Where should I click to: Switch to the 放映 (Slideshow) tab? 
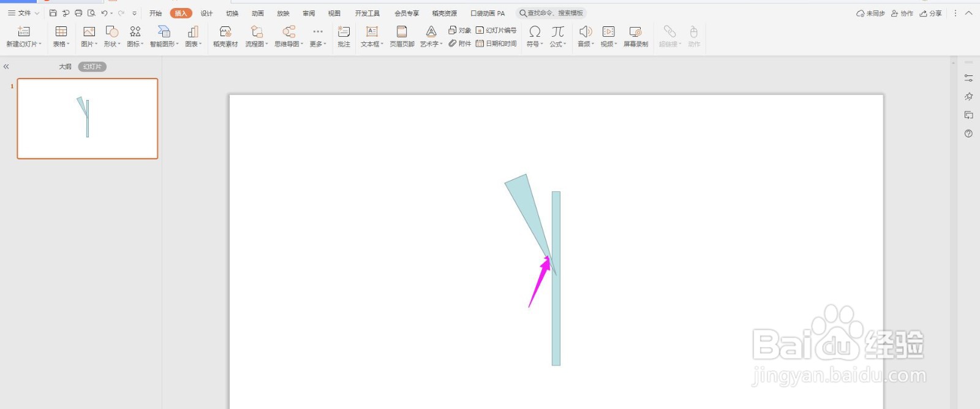pos(283,13)
